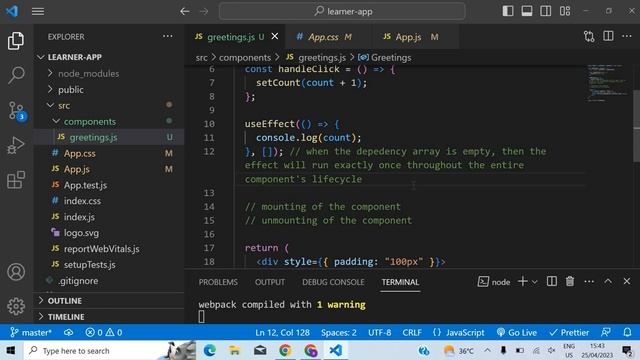Split the terminal pane

[551, 281]
